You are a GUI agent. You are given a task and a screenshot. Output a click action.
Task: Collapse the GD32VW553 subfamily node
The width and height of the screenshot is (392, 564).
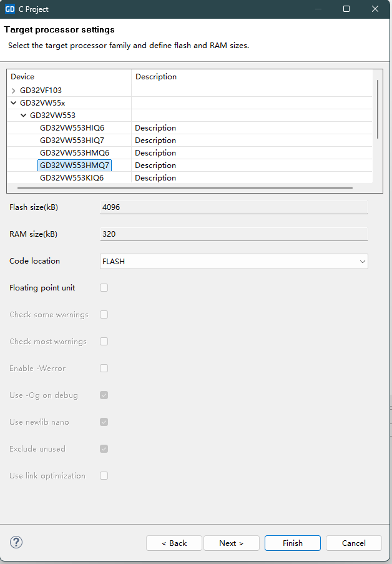tap(24, 116)
